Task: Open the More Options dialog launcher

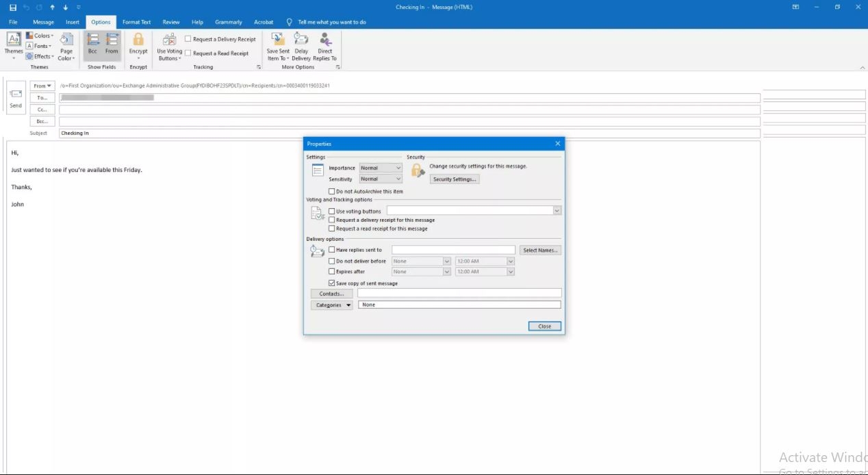Action: tap(337, 67)
